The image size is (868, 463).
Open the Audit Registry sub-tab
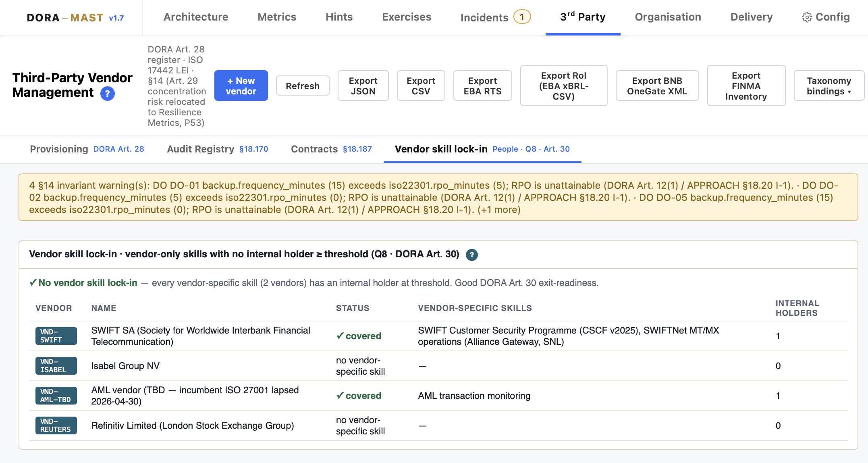[218, 149]
